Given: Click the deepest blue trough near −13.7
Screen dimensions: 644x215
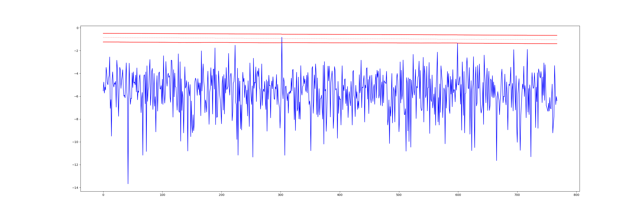Looking at the screenshot, I should point(128,184).
